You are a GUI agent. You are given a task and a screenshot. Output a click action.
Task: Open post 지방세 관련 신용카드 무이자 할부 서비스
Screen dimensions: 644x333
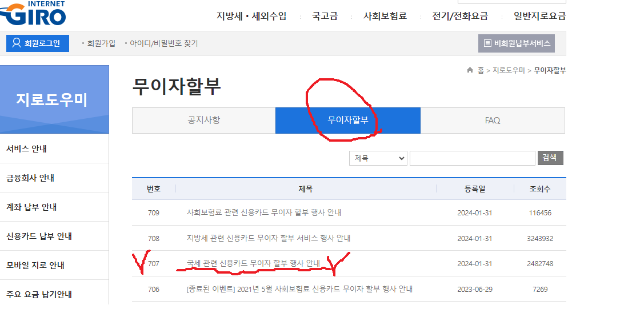(269, 238)
